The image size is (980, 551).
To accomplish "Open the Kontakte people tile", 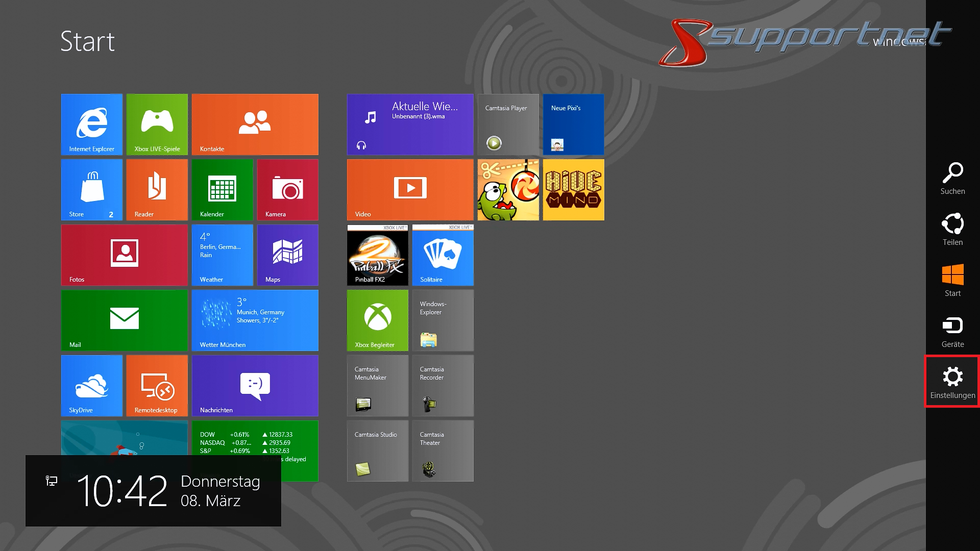I will [x=255, y=124].
